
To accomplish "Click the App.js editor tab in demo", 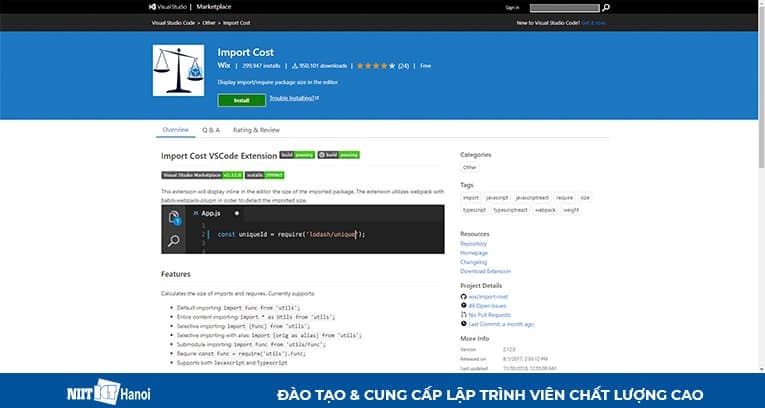I will pyautogui.click(x=215, y=213).
